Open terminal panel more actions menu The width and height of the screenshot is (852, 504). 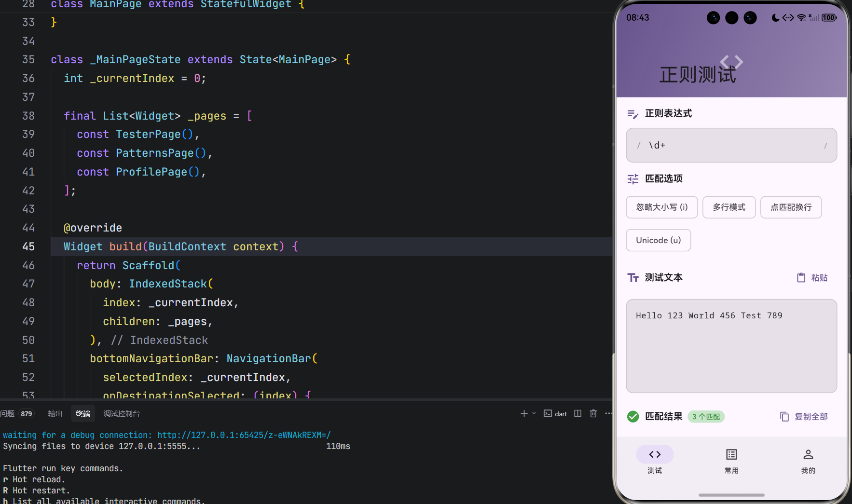coord(608,413)
